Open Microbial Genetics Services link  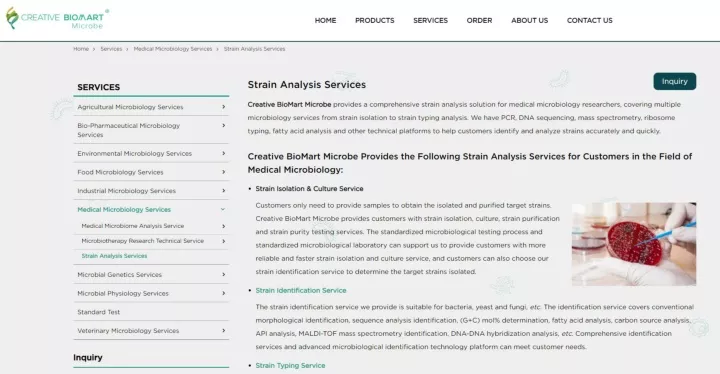pyautogui.click(x=119, y=275)
